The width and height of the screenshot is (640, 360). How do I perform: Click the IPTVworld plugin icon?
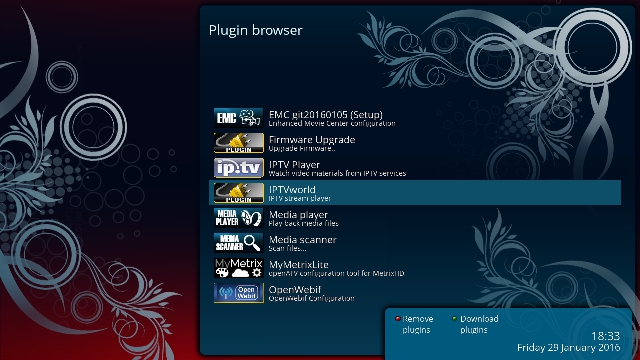coord(238,193)
